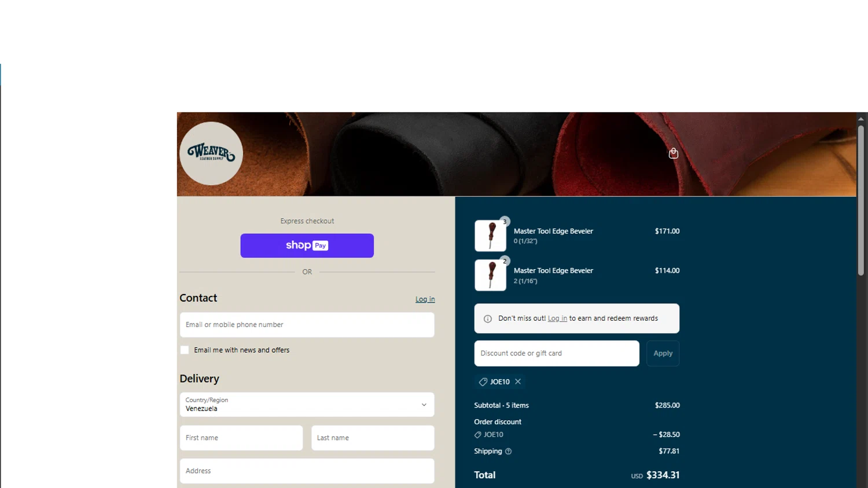
Task: Click the Order discount label
Action: [498, 422]
